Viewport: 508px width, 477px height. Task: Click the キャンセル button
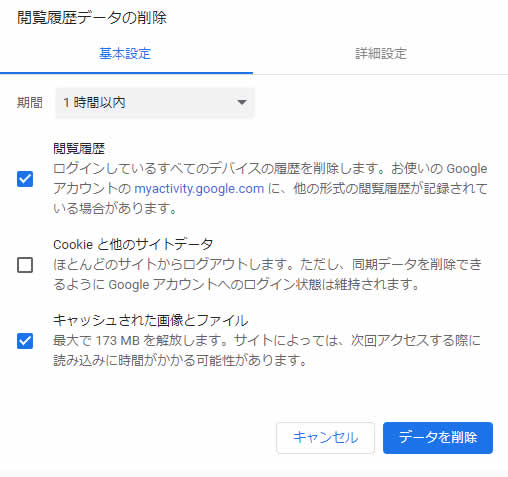coord(325,438)
